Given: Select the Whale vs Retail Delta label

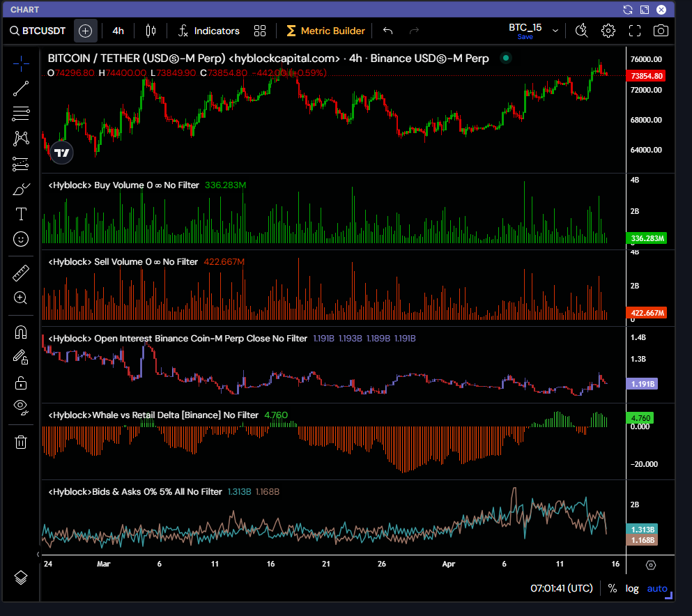Looking at the screenshot, I should pyautogui.click(x=153, y=415).
